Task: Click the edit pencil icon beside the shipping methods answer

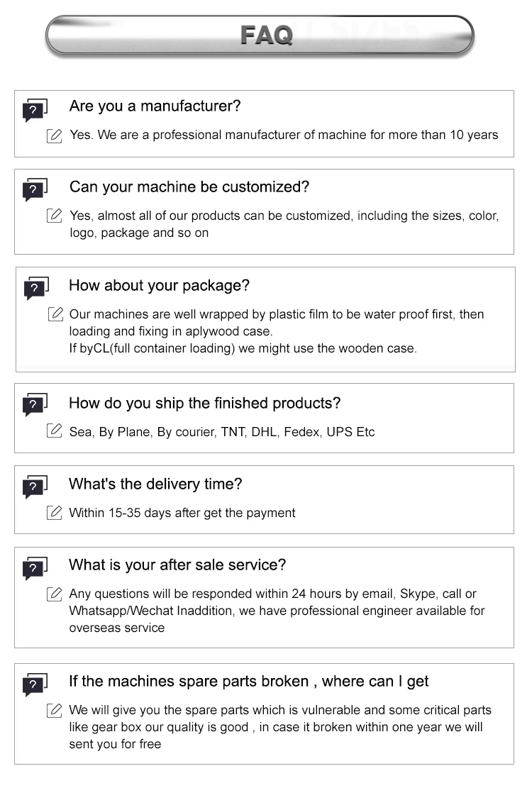Action: (x=55, y=431)
